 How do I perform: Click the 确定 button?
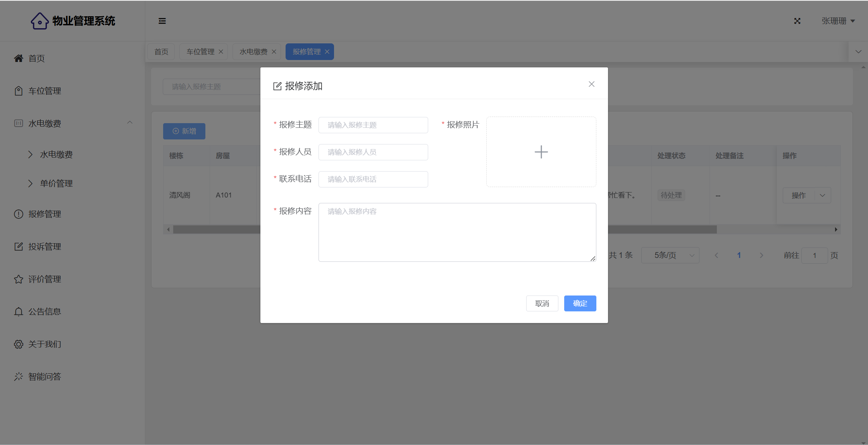click(x=580, y=303)
